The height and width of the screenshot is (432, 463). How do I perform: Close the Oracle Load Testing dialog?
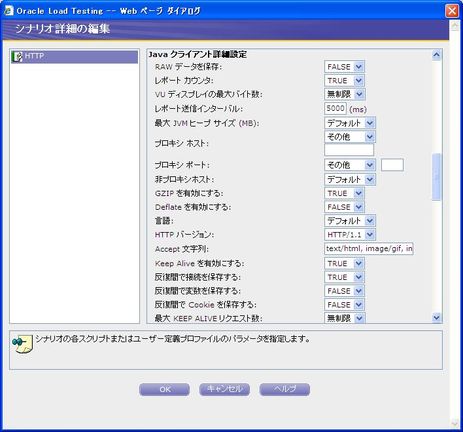tap(452, 11)
